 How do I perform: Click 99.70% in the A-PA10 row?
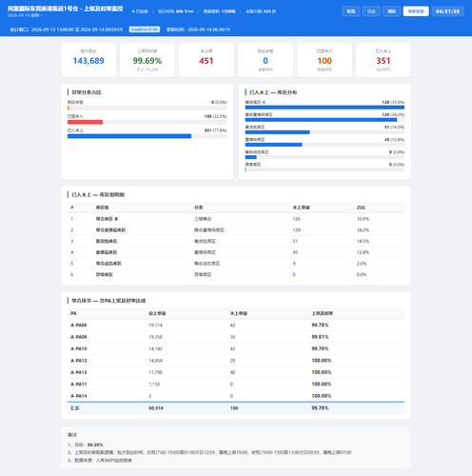coord(320,348)
